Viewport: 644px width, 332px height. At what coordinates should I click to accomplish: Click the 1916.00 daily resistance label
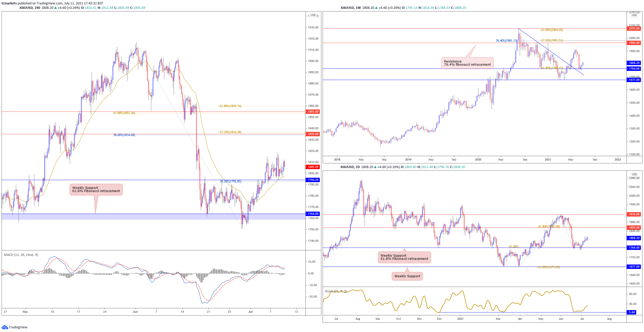click(634, 214)
